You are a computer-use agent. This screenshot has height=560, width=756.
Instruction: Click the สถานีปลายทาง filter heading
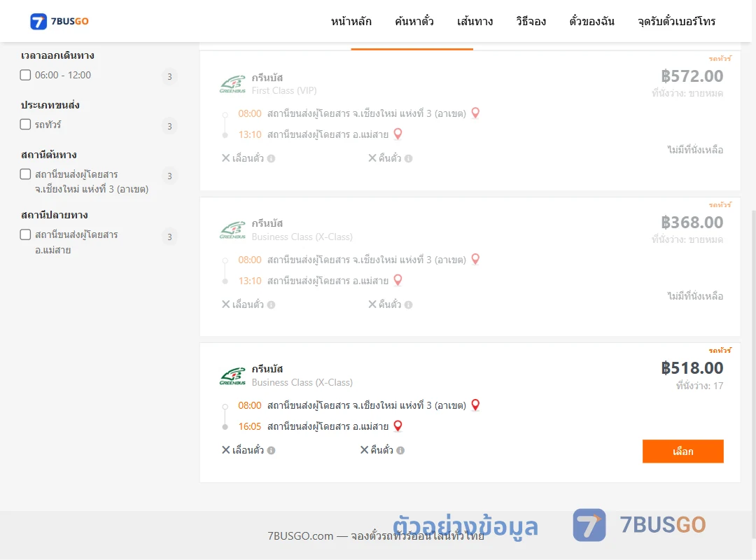point(55,215)
